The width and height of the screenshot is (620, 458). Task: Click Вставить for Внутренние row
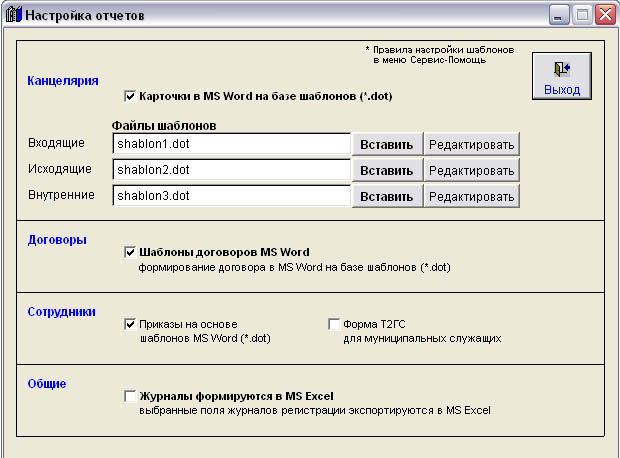pyautogui.click(x=387, y=197)
